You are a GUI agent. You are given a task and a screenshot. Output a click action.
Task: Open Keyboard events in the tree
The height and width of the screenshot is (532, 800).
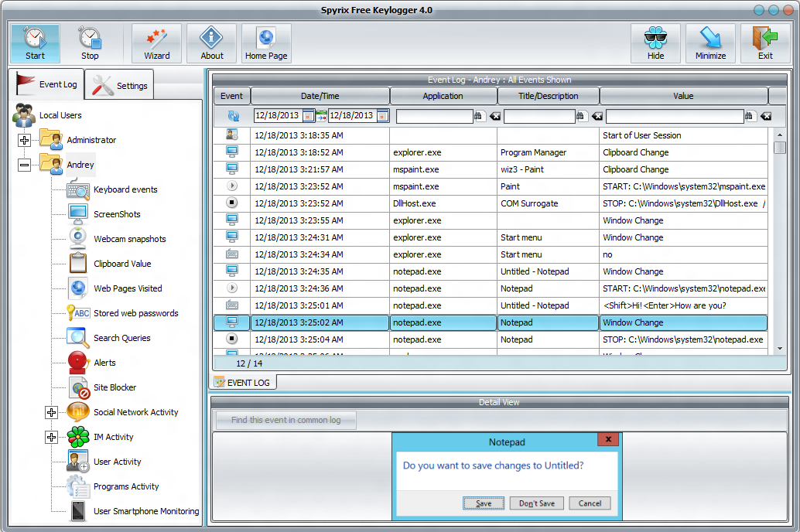(125, 189)
